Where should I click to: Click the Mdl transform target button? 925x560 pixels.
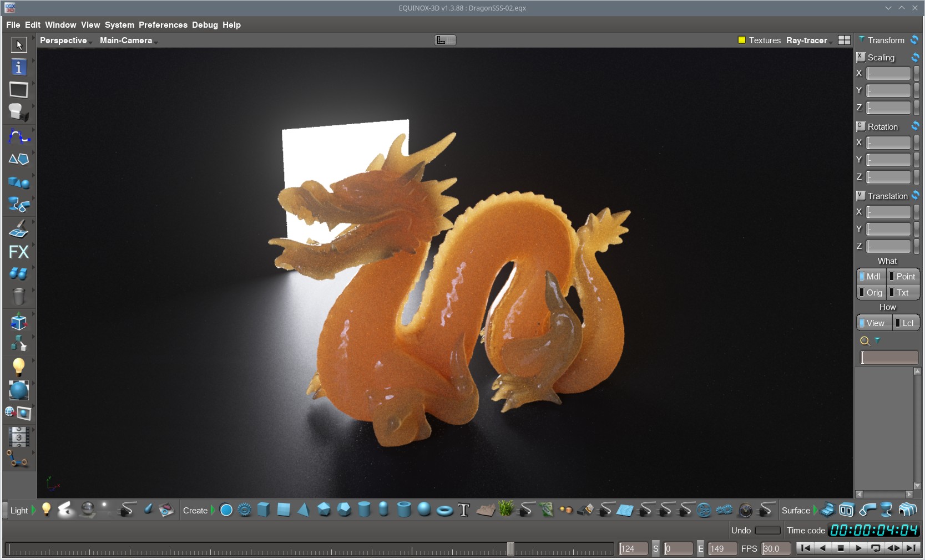tap(871, 277)
